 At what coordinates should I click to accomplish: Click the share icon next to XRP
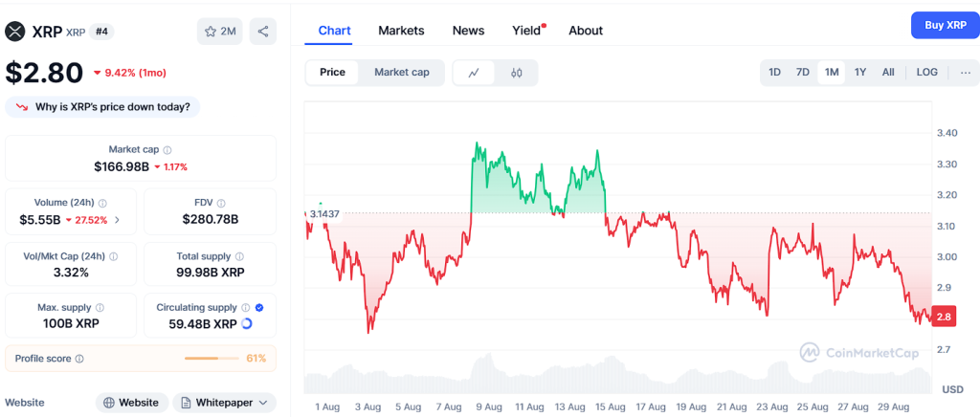point(262,32)
